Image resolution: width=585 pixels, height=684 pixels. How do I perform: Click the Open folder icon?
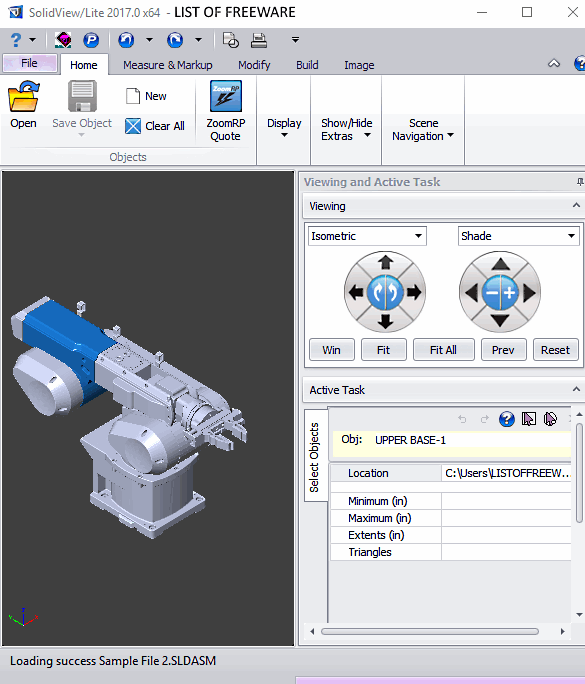click(24, 96)
